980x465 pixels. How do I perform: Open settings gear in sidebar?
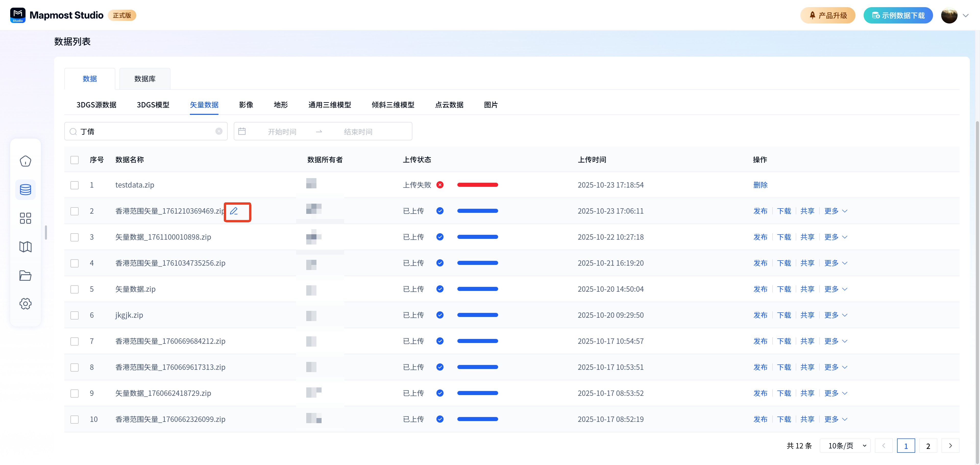tap(26, 304)
